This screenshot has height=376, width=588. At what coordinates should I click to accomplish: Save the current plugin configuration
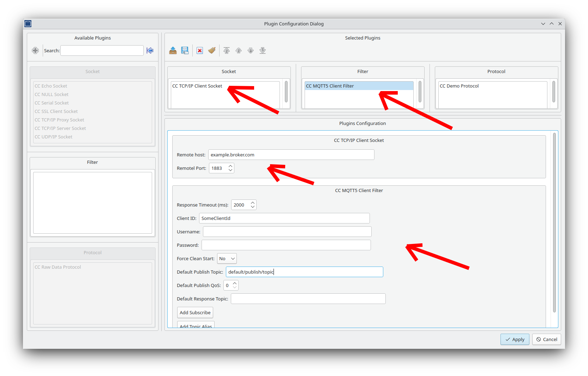click(x=185, y=50)
